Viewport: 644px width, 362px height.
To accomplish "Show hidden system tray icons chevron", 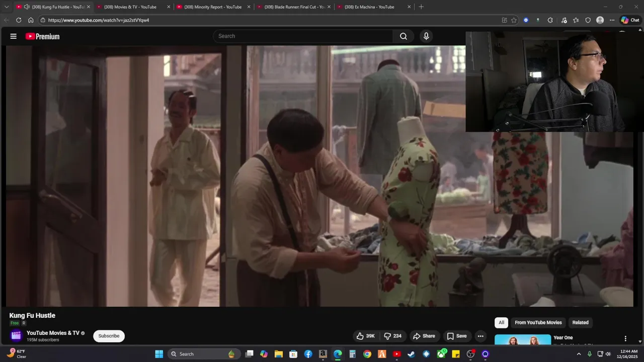I will tap(579, 354).
